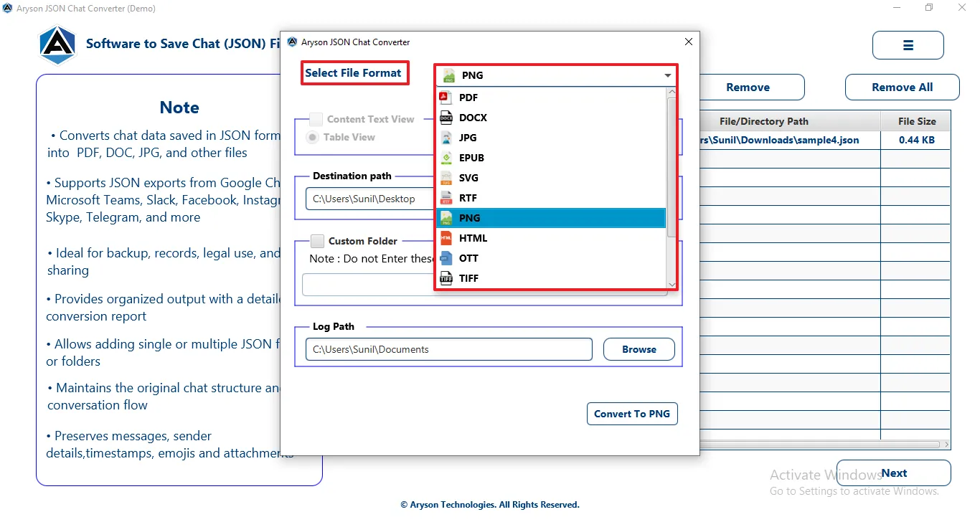980x522 pixels.
Task: Click the Custom Folder name field
Action: 368,285
